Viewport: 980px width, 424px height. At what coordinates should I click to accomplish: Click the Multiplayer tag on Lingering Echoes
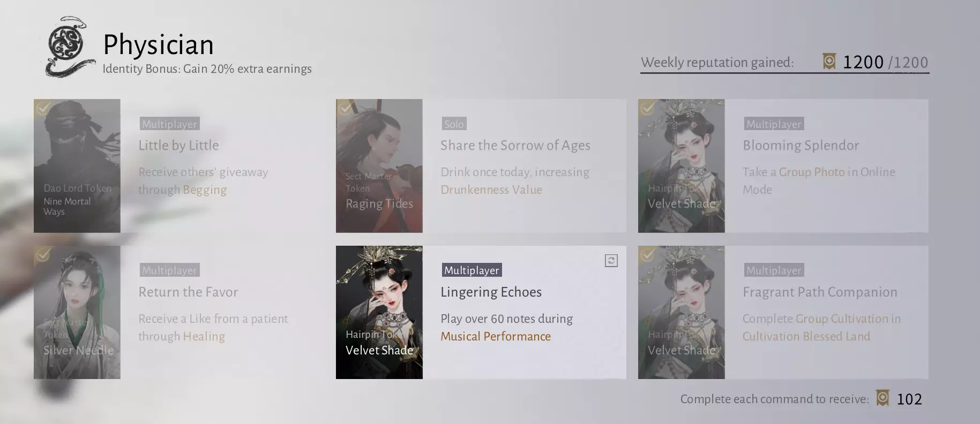tap(472, 270)
